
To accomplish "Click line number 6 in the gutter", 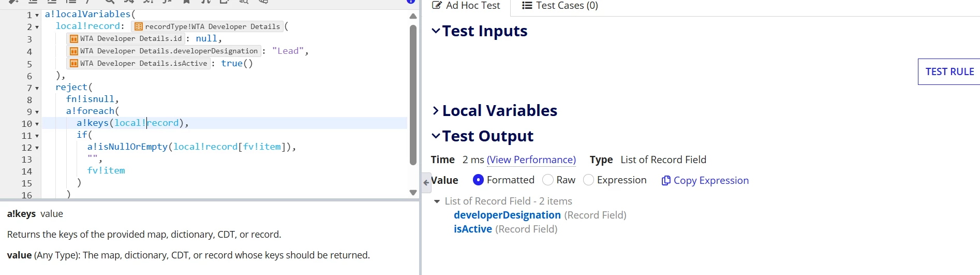I will 29,77.
